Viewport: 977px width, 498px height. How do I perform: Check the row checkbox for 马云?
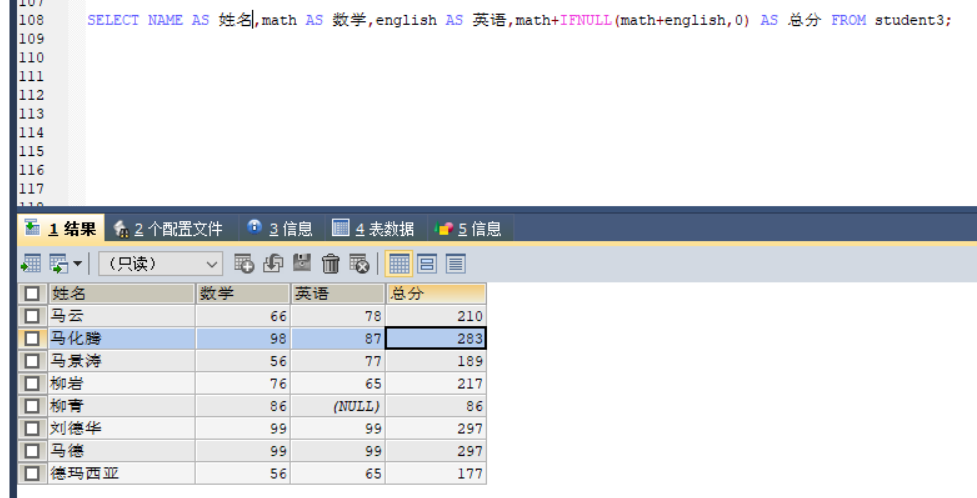(x=32, y=316)
